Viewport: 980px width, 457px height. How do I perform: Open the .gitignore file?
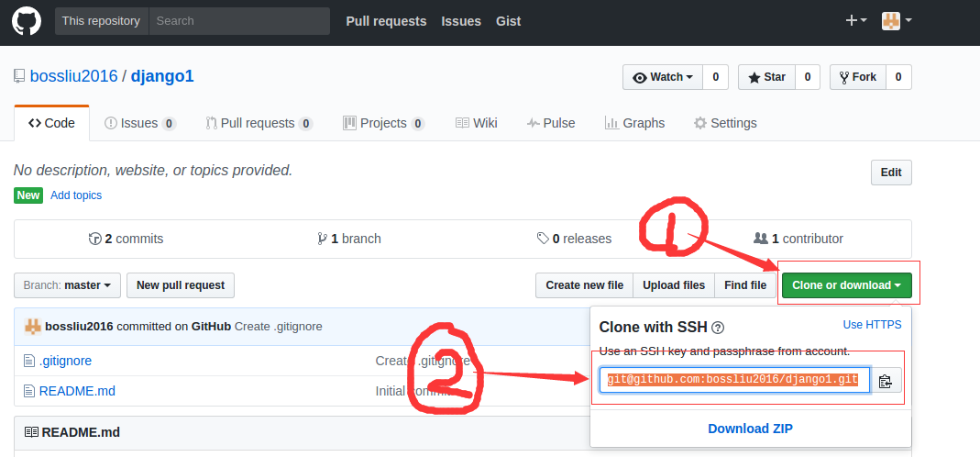click(x=65, y=361)
